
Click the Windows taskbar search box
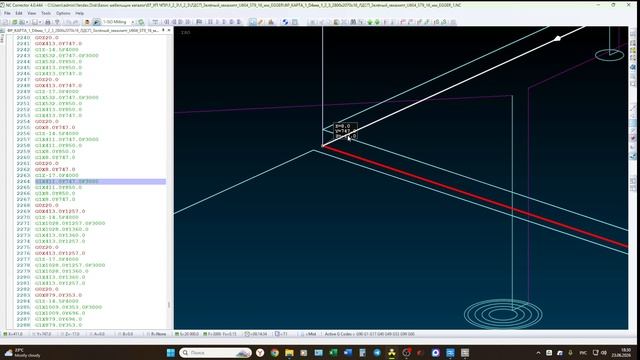coord(215,353)
